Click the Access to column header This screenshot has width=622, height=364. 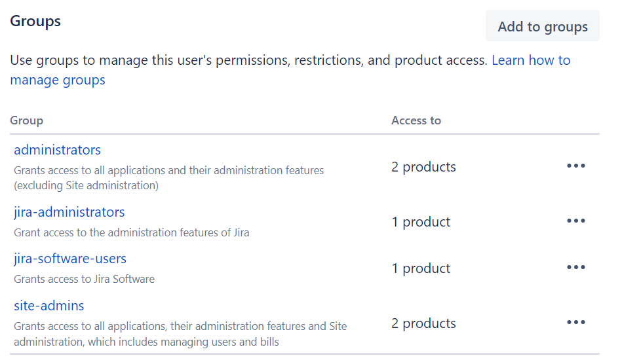coord(416,120)
